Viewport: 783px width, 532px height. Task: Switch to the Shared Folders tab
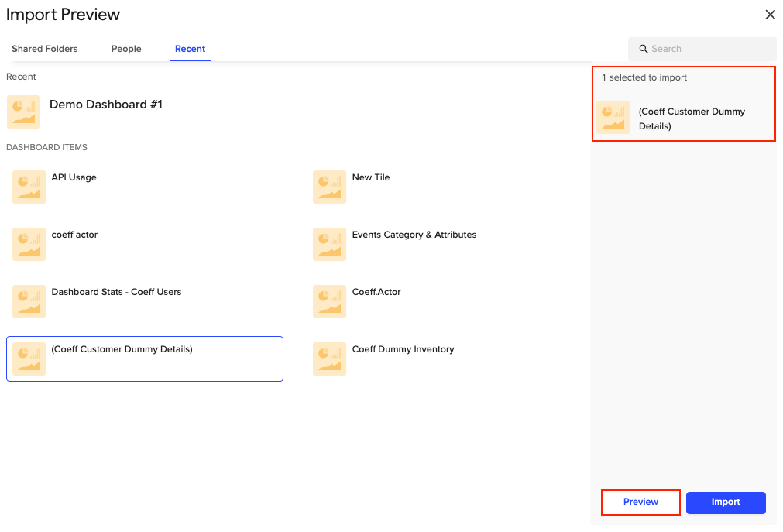pos(45,49)
